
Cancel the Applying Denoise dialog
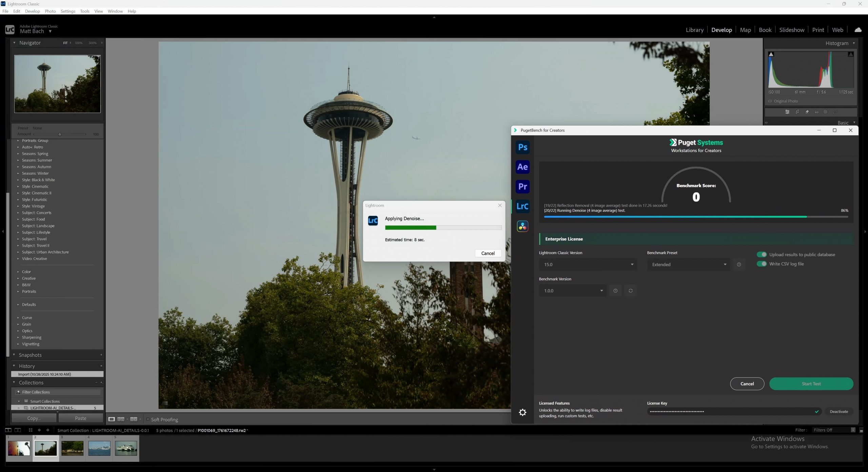[488, 253]
